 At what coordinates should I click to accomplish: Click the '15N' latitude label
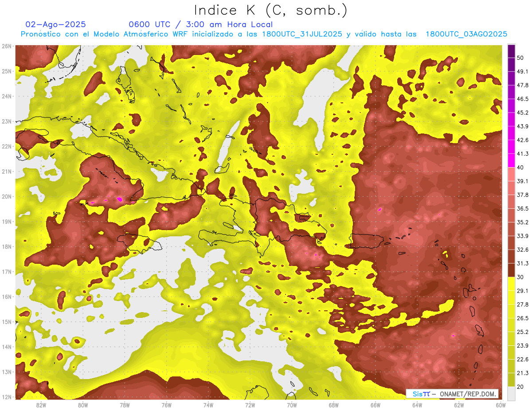pyautogui.click(x=7, y=322)
